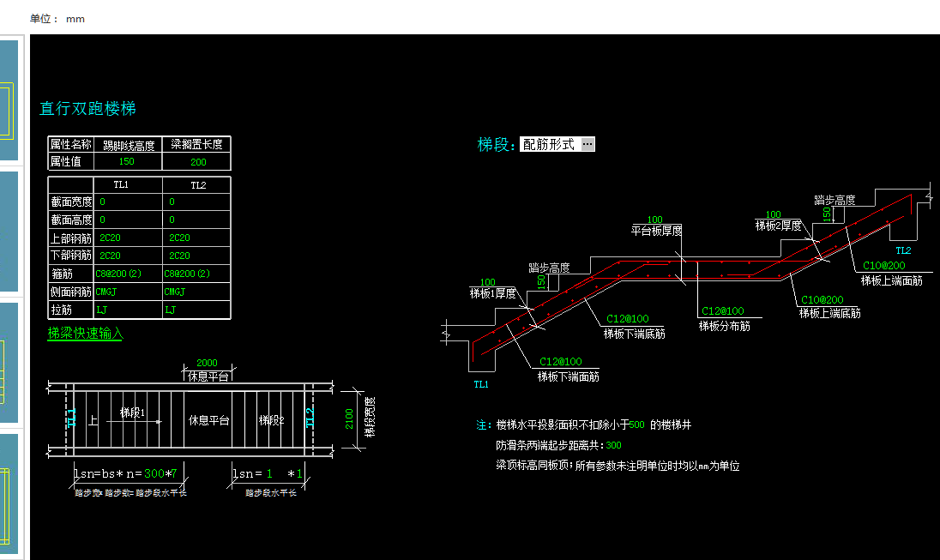Edit 梯板2厚度 value 100
940x560 pixels.
774,214
